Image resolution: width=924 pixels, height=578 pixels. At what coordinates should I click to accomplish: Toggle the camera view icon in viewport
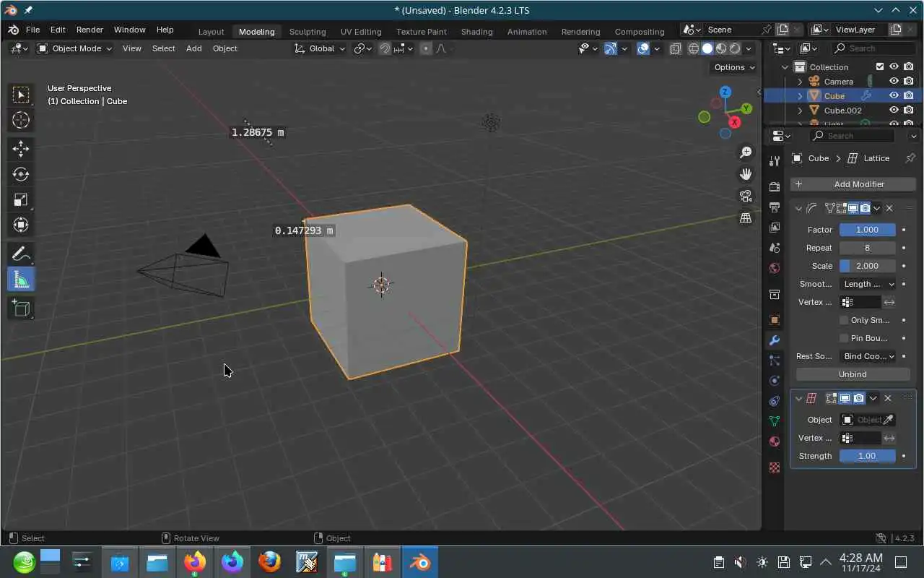(746, 196)
